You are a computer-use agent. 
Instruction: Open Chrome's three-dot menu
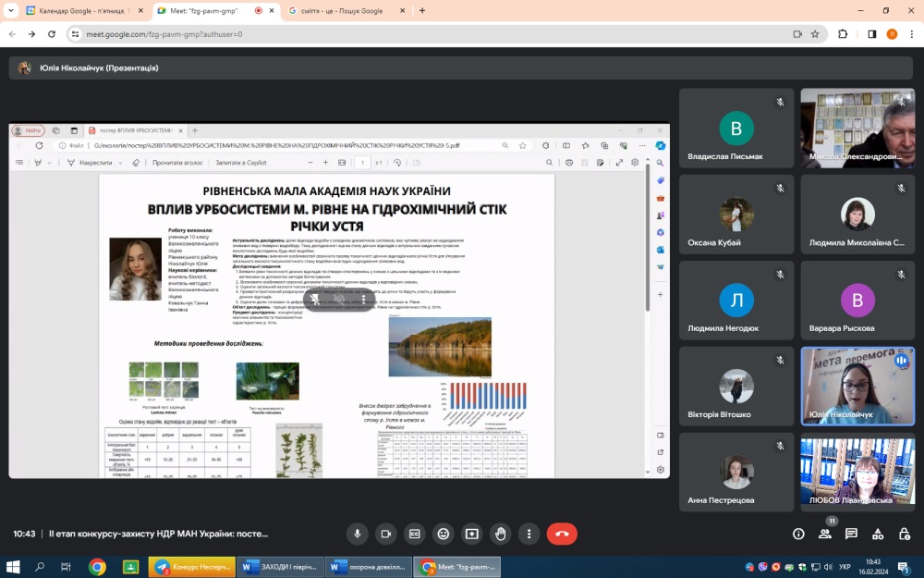[910, 34]
